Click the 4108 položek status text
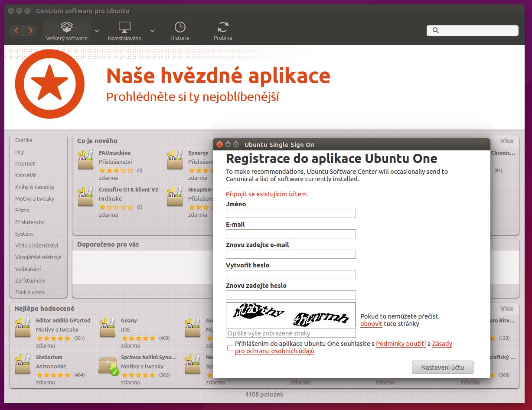 (264, 394)
